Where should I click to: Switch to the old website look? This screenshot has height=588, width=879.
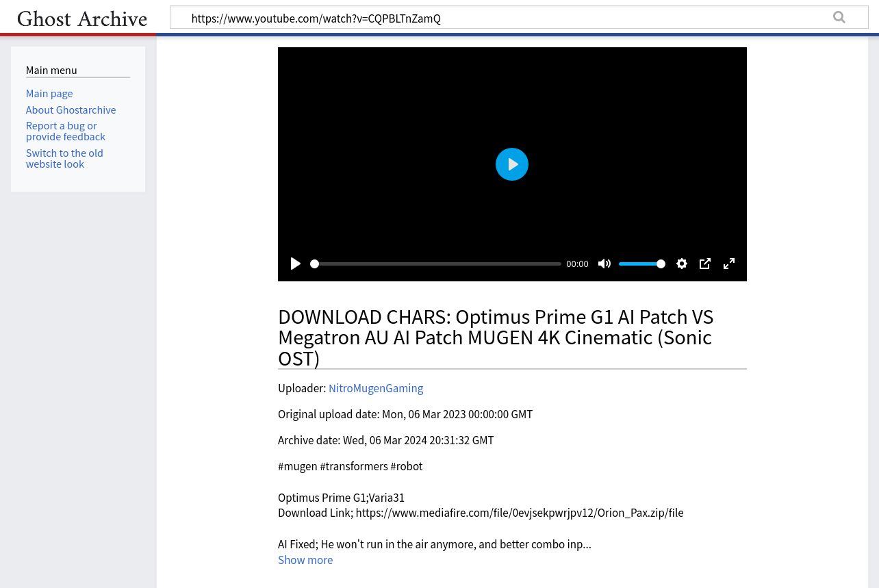click(64, 158)
